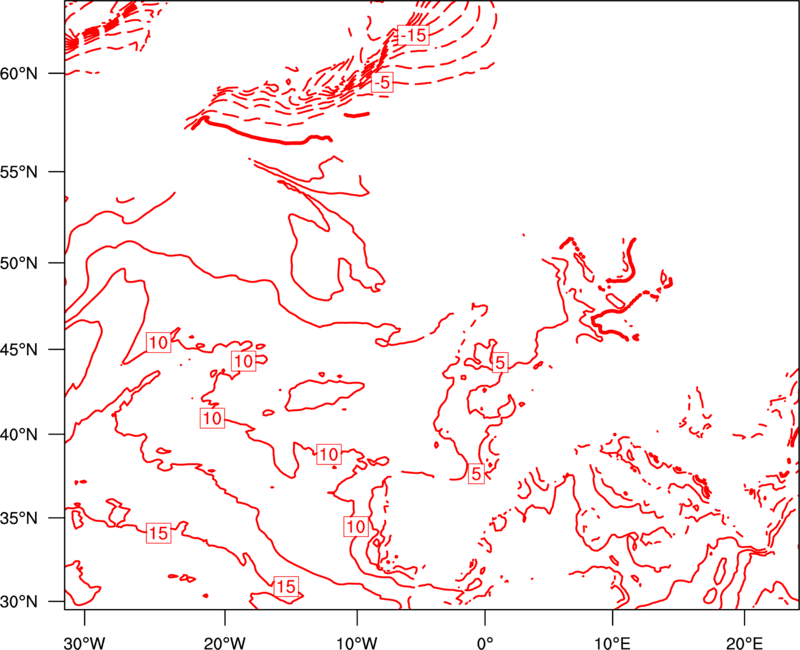800x650 pixels.
Task: Select the 35°N latitude tick label
Action: pyautogui.click(x=19, y=518)
